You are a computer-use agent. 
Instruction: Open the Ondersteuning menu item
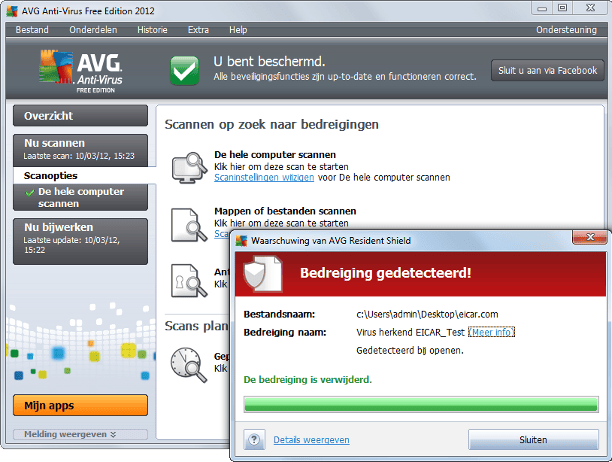pyautogui.click(x=566, y=30)
